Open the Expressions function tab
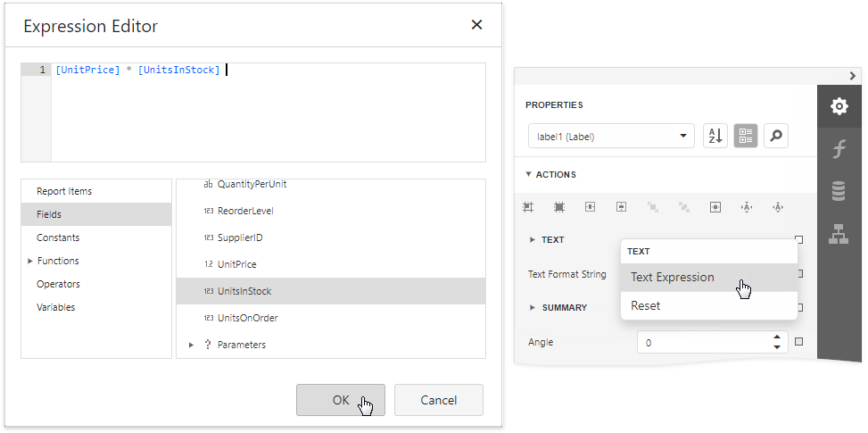The height and width of the screenshot is (433, 868). click(x=839, y=149)
